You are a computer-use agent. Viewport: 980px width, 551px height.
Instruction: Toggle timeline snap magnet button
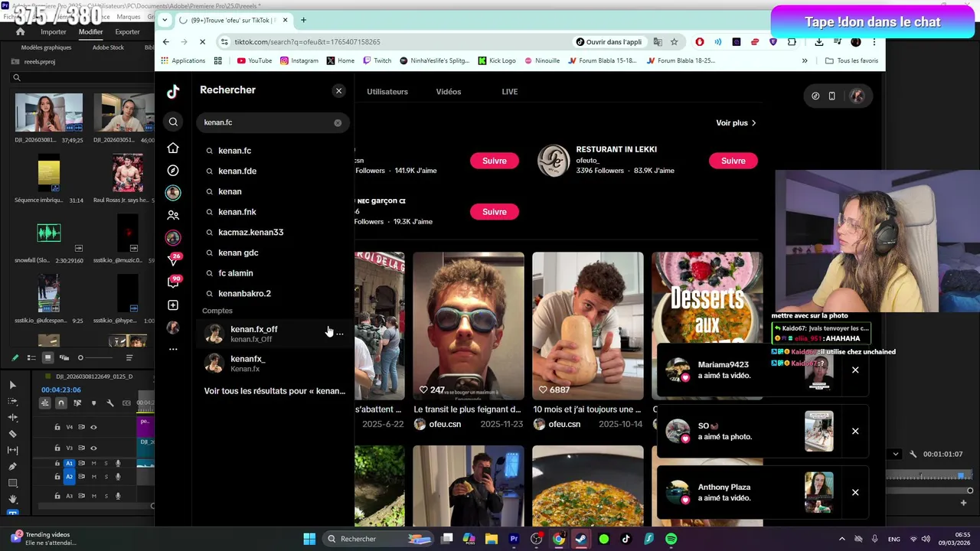[x=61, y=403]
